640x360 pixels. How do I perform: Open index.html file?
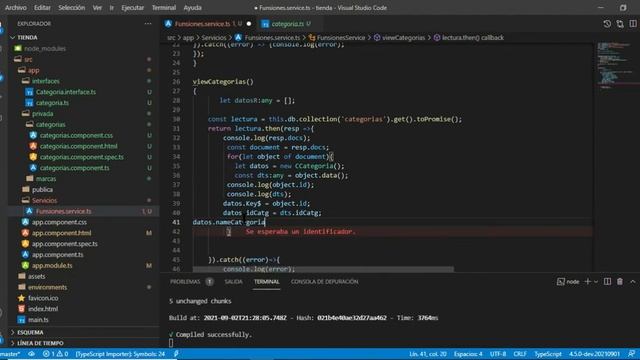[x=43, y=309]
